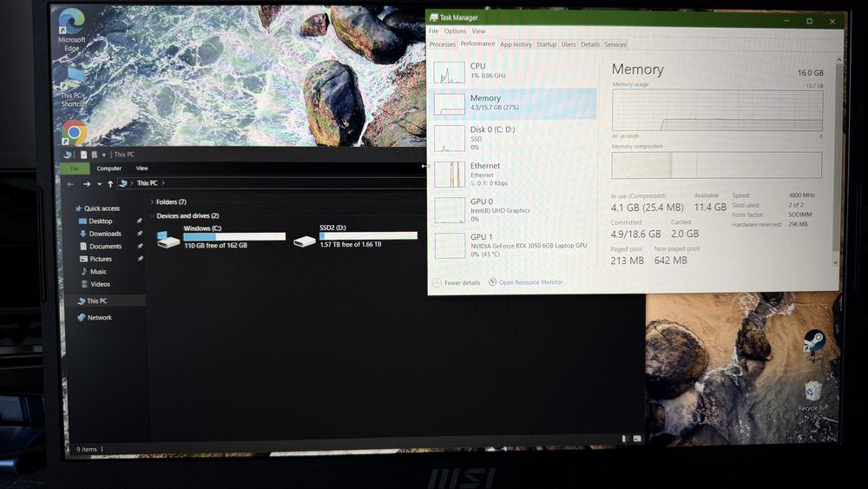Open View ribbon tab in Explorer
This screenshot has height=489, width=868.
coord(141,169)
